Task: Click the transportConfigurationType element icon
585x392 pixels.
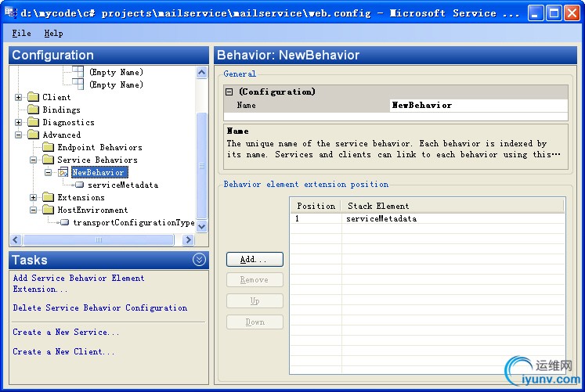Action: click(x=64, y=222)
